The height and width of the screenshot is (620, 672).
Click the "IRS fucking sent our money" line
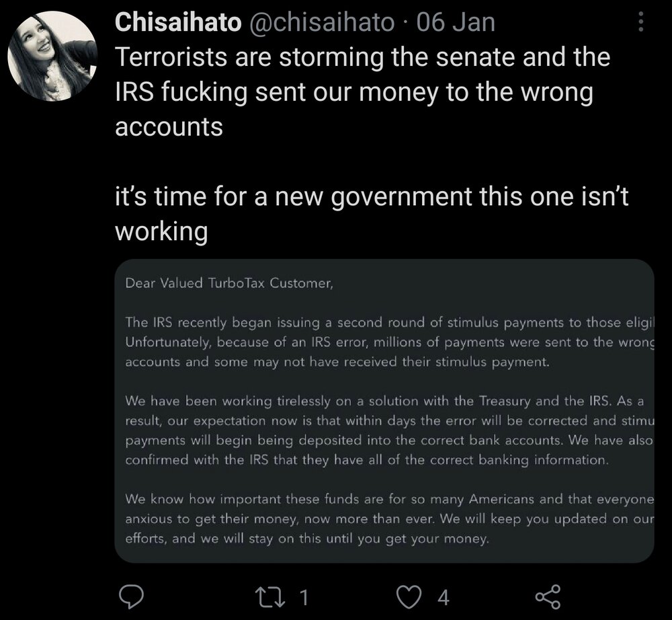(x=353, y=93)
